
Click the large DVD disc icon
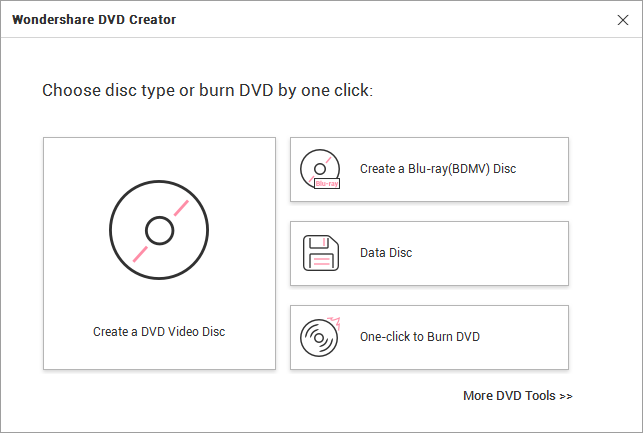(159, 230)
